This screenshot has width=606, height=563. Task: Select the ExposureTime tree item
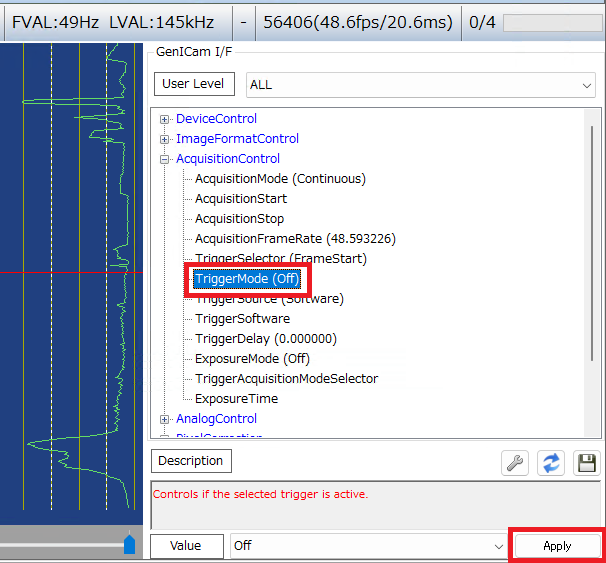(236, 399)
